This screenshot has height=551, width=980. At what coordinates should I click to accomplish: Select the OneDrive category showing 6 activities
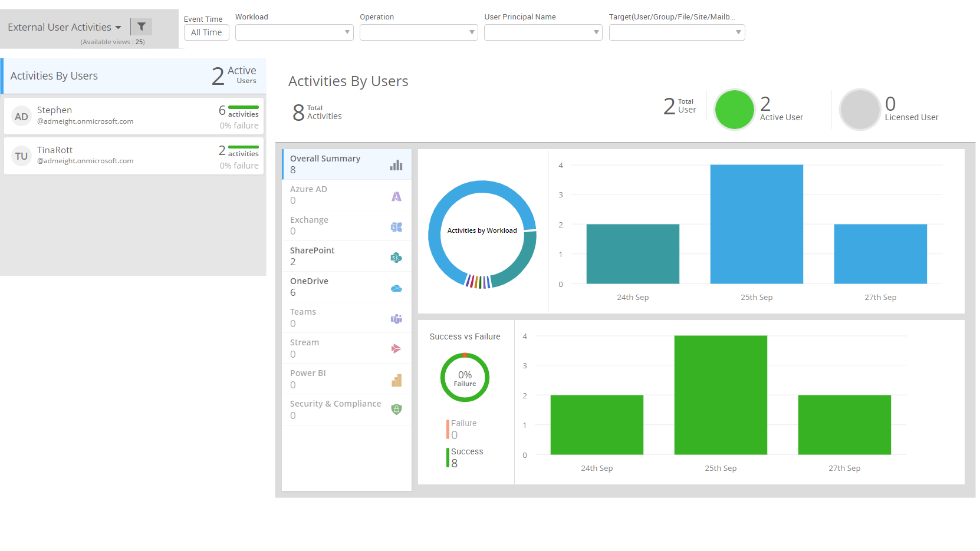click(330, 286)
